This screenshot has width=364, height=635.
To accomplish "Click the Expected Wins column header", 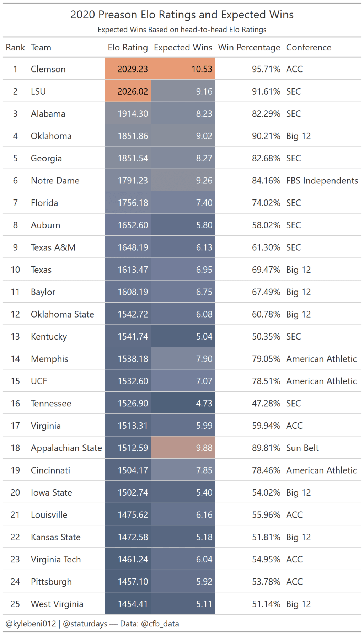I will pyautogui.click(x=183, y=48).
